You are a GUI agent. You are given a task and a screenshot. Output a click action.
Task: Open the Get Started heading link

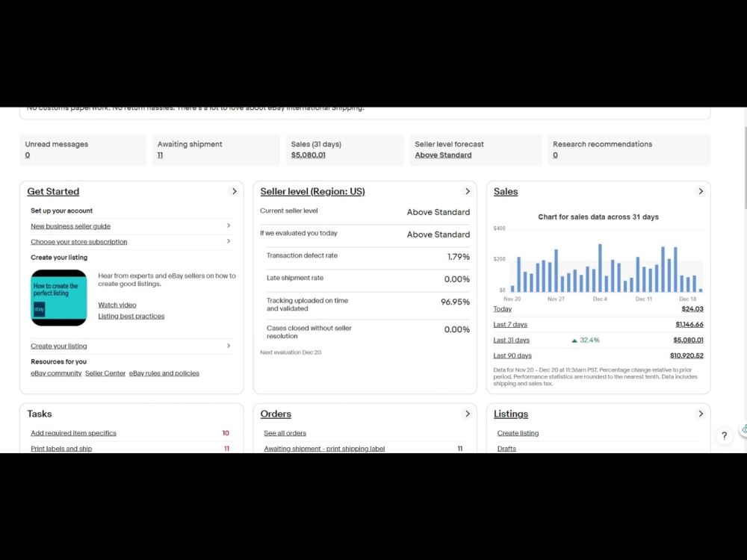(x=53, y=191)
